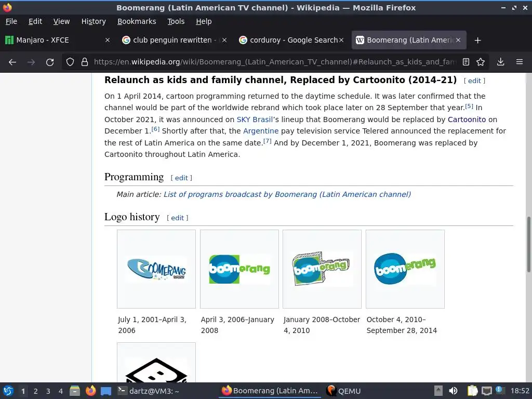Open the 2001–2006 Boomerang logo thumbnail
Image resolution: width=532 pixels, height=399 pixels.
pyautogui.click(x=156, y=269)
